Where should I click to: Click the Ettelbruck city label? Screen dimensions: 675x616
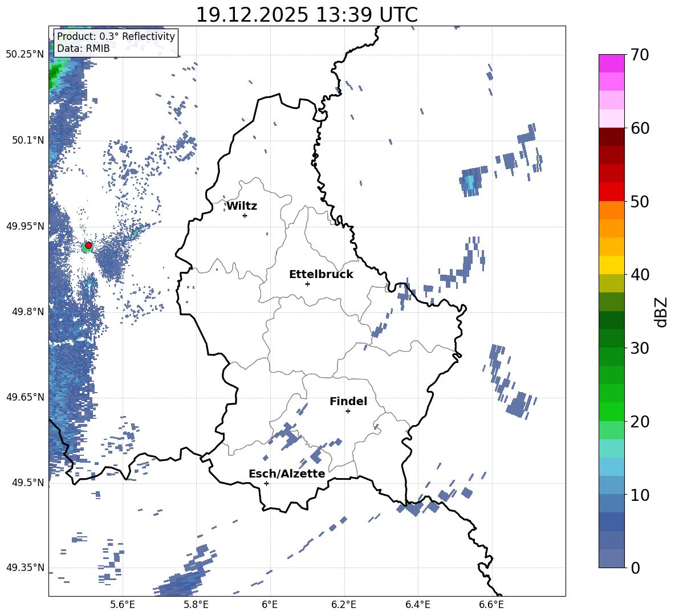tap(321, 275)
